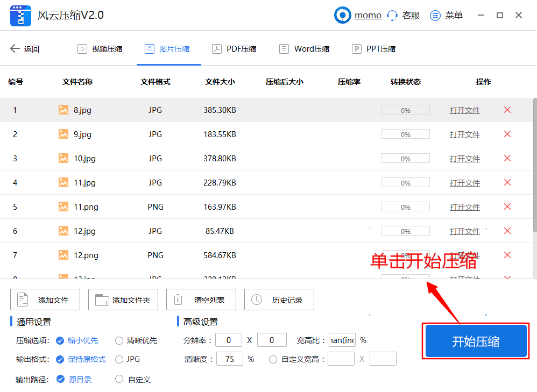This screenshot has width=537, height=392.
Task: Open the 添加文件 (Add File) panel
Action: pyautogui.click(x=45, y=300)
